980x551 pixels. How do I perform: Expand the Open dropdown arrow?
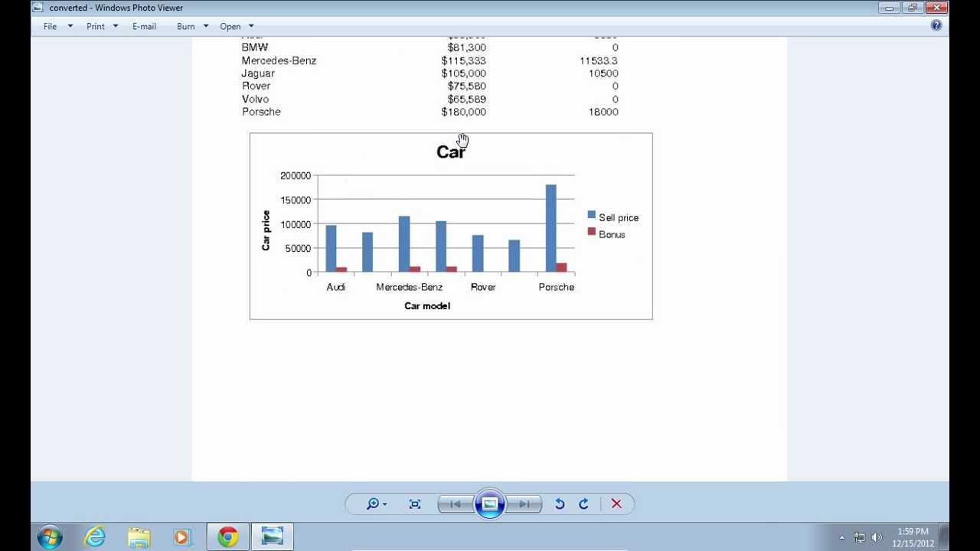tap(251, 26)
